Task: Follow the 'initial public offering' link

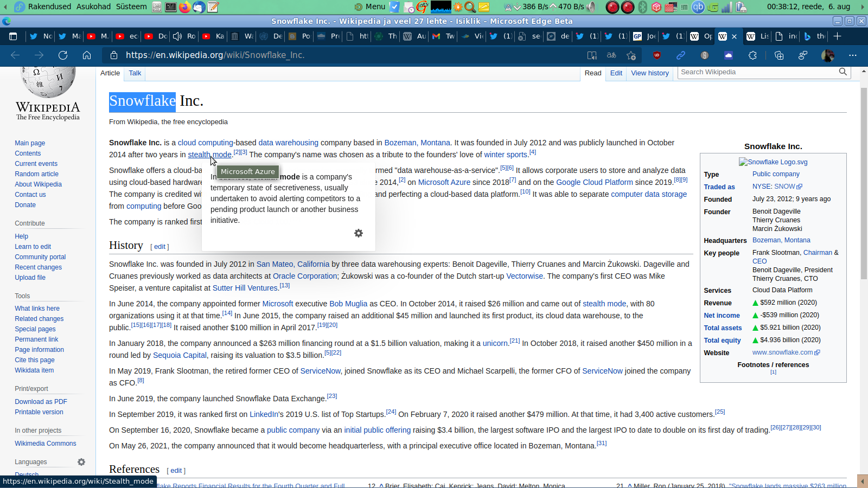Action: tap(378, 430)
